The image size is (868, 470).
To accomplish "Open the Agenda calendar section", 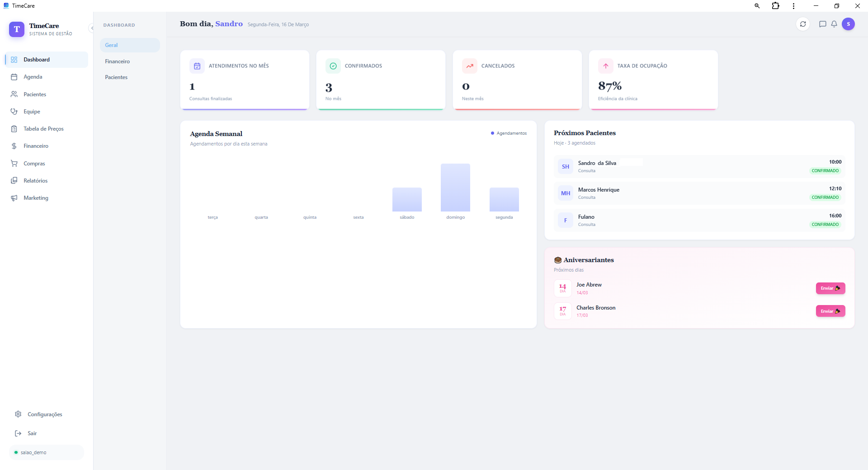I will click(x=32, y=77).
